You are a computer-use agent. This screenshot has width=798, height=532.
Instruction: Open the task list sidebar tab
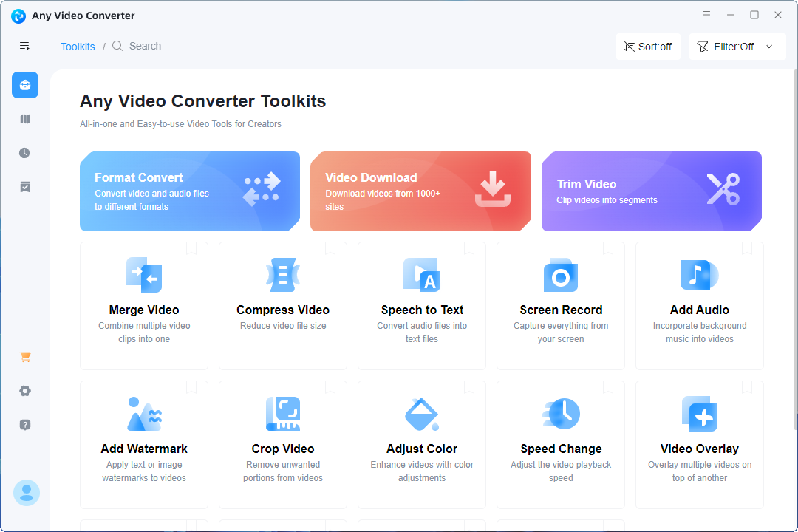[25, 187]
